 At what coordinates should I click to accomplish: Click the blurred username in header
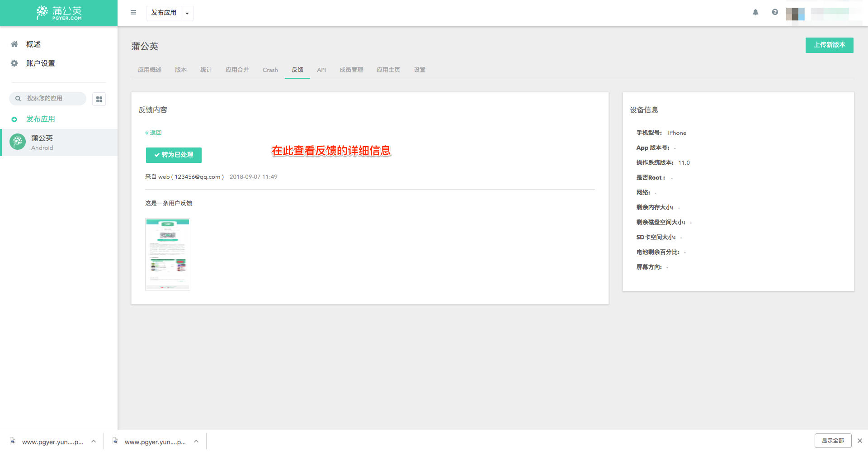pyautogui.click(x=835, y=14)
